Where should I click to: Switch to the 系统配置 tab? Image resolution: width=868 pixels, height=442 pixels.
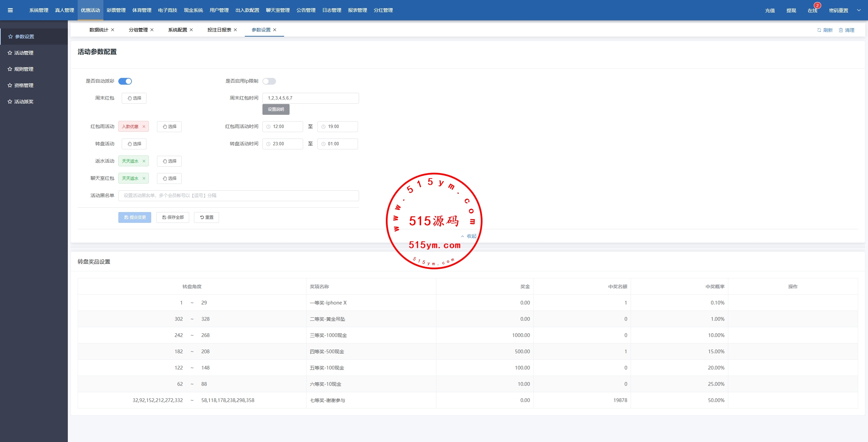click(x=177, y=30)
